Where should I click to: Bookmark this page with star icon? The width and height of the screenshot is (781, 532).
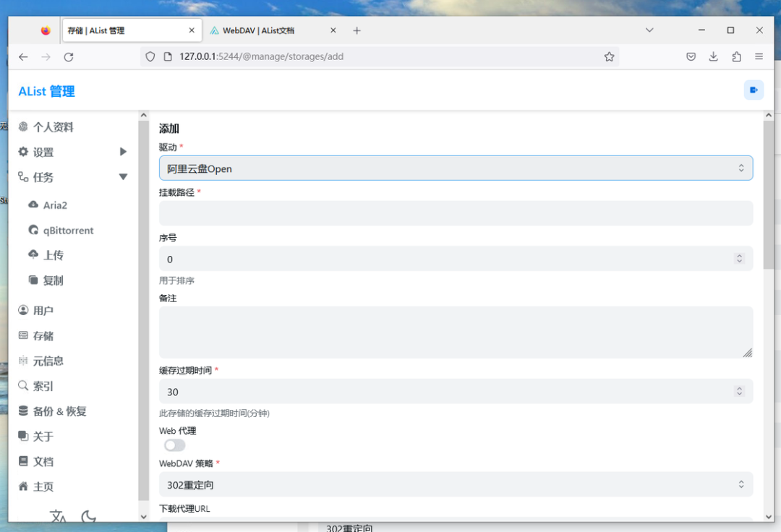tap(609, 56)
